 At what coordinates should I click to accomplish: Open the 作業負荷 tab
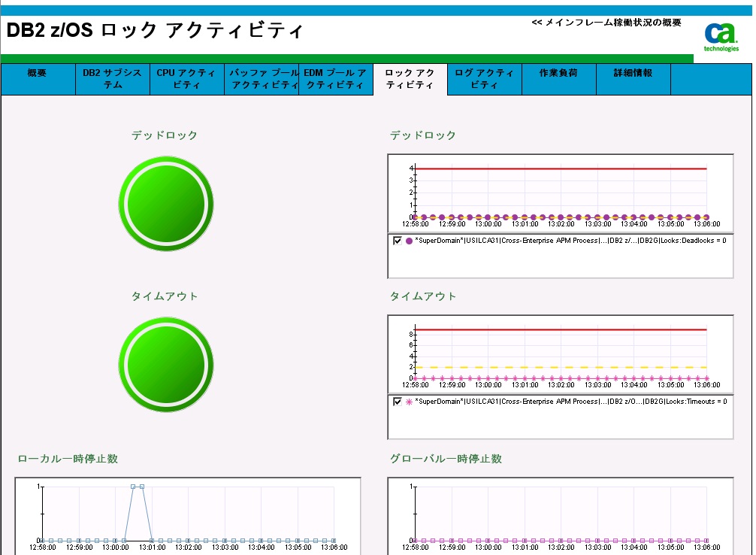558,78
